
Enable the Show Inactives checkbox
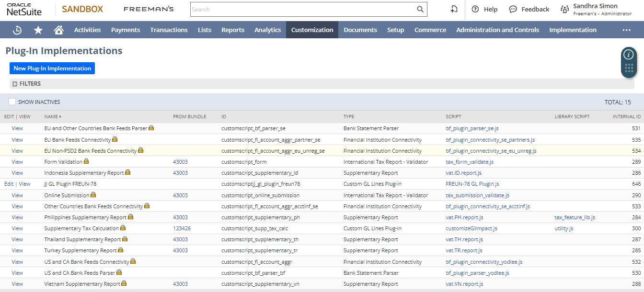tap(12, 102)
